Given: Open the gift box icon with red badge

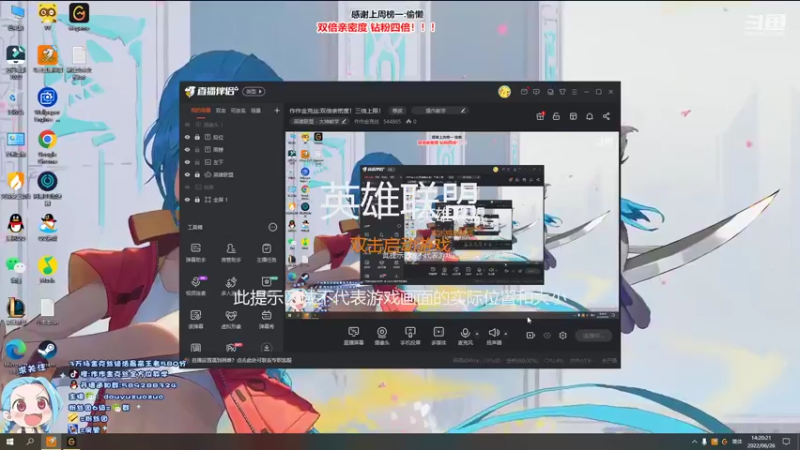Looking at the screenshot, I should (540, 116).
